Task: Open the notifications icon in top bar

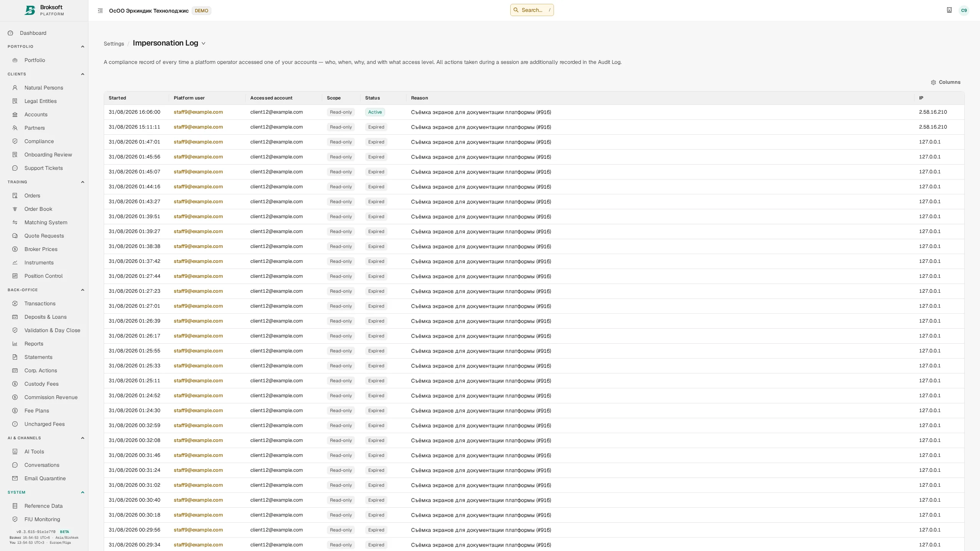Action: point(949,10)
